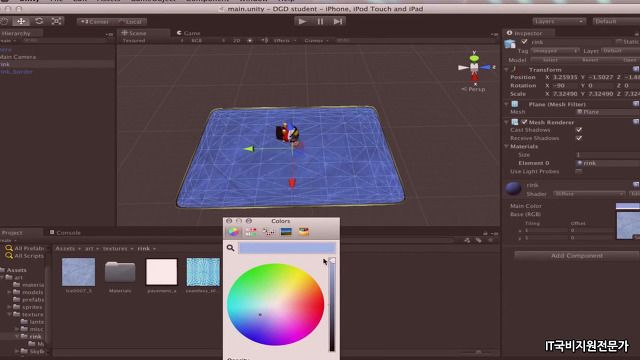Image resolution: width=640 pixels, height=360 pixels.
Task: Click Add Component button
Action: pos(576,256)
